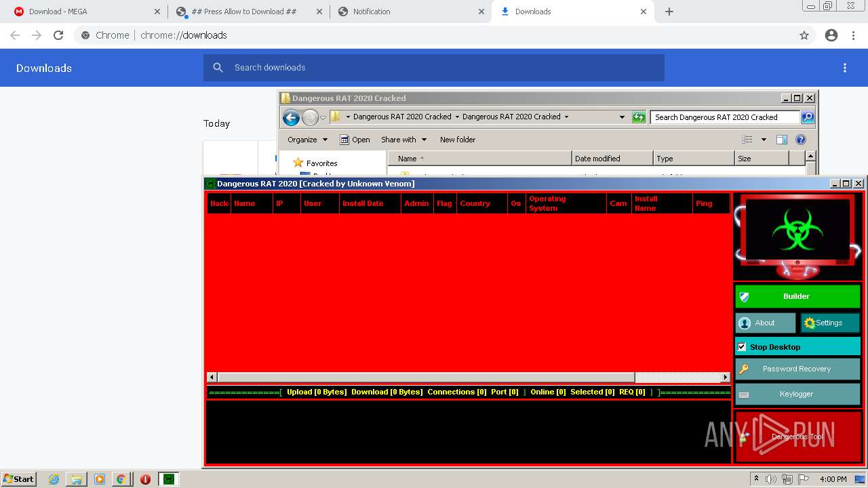Click the Explorer back navigation arrow
This screenshot has width=868, height=488.
click(x=291, y=117)
